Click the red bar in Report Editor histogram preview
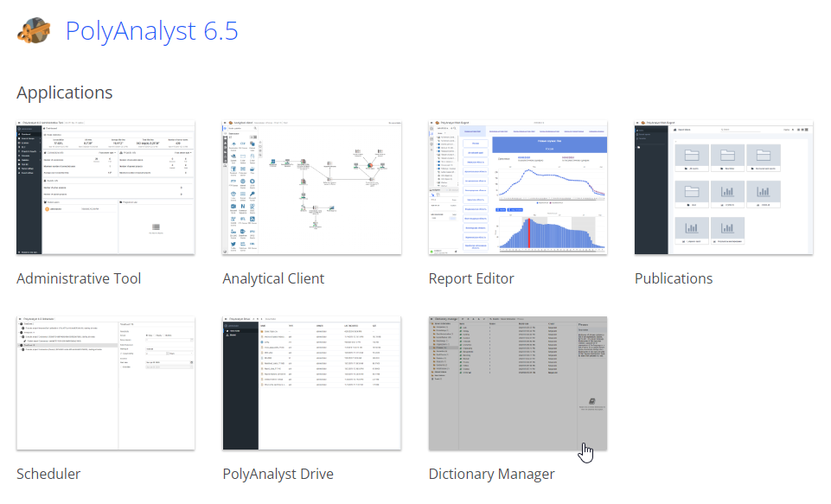The width and height of the screenshot is (831, 504). click(529, 233)
